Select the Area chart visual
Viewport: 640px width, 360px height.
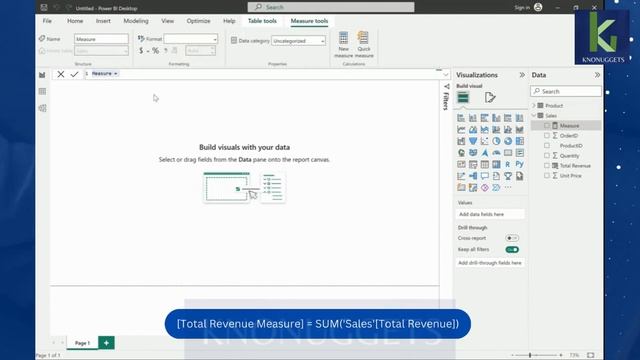(473, 129)
